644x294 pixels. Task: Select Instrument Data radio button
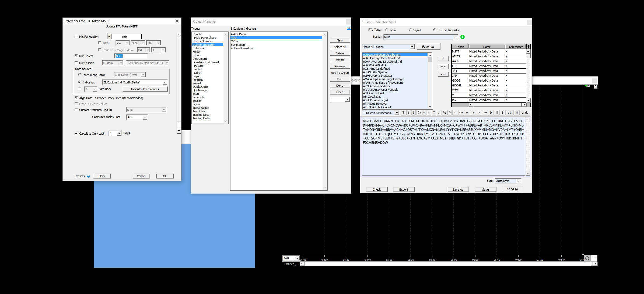pos(79,75)
